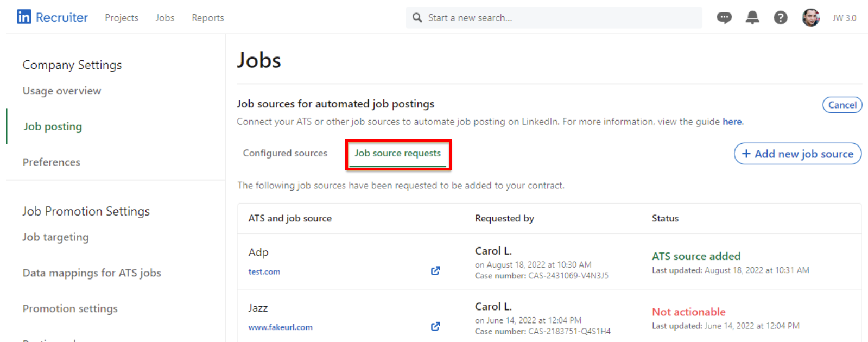The height and width of the screenshot is (342, 868).
Task: Open the Projects menu
Action: pyautogui.click(x=122, y=18)
